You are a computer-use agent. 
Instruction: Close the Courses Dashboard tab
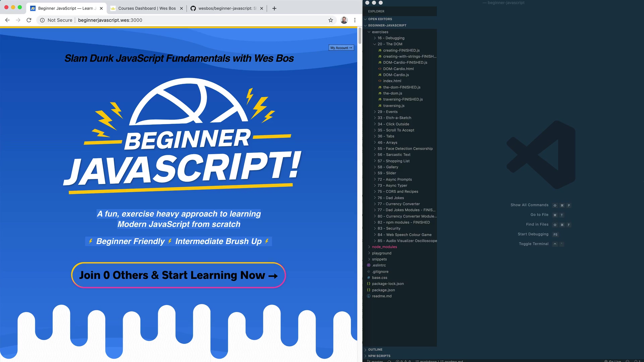pos(181,8)
